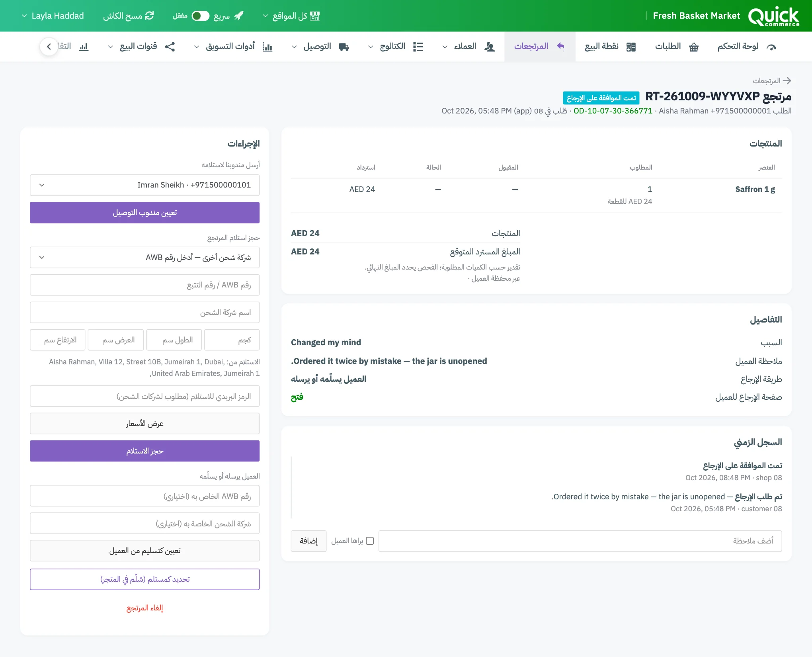This screenshot has width=812, height=657.
Task: Click the reports bar chart icon
Action: pyautogui.click(x=84, y=47)
